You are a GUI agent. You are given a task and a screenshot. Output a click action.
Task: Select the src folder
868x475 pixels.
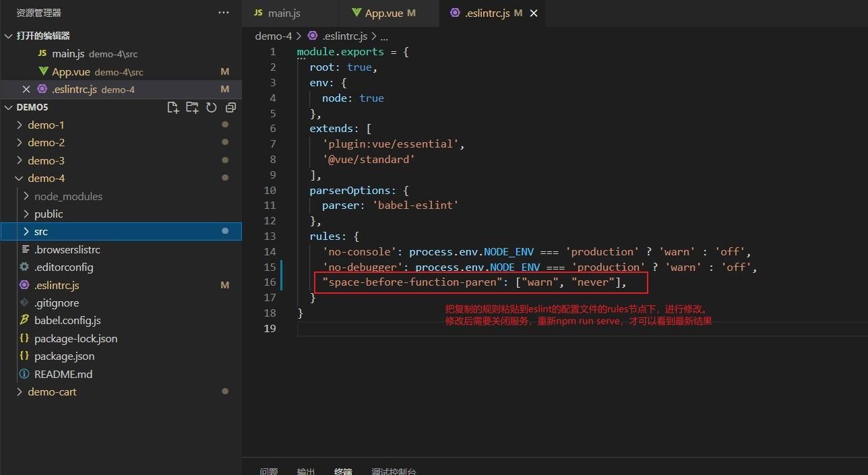pyautogui.click(x=41, y=231)
